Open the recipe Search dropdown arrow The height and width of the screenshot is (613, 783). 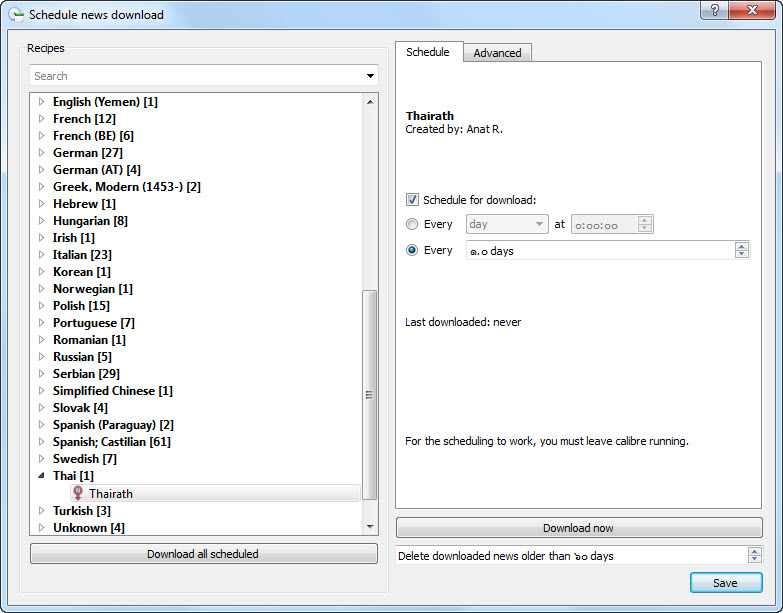370,76
